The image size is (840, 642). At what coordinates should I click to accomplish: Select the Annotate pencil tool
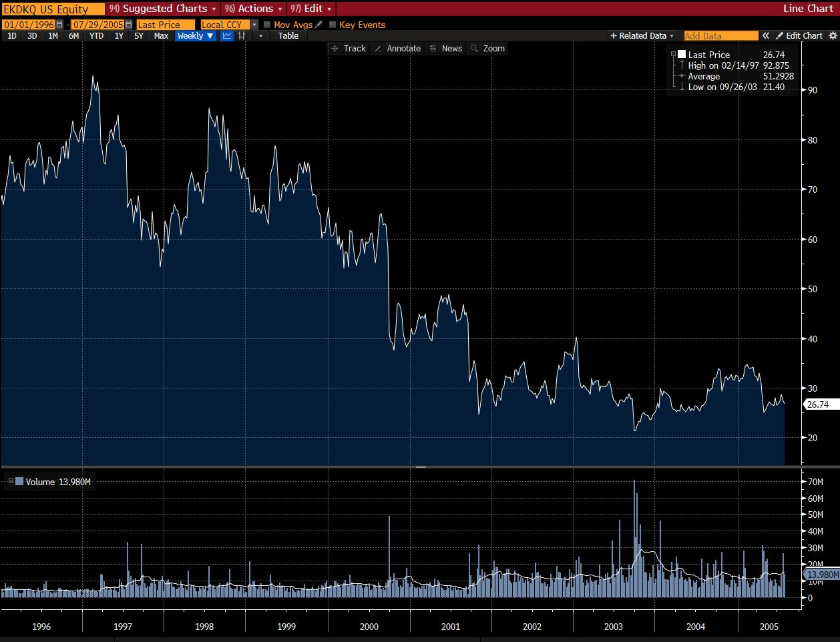397,49
